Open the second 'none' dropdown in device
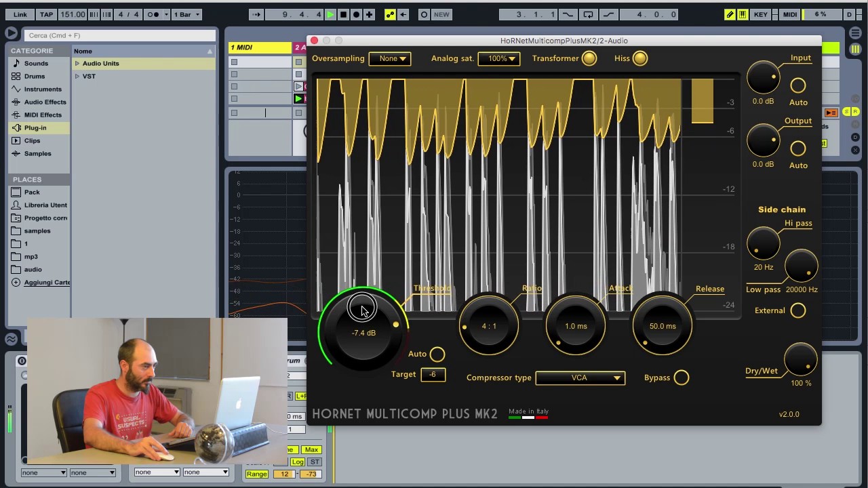Screen dimensions: 868x488 (x=92, y=472)
